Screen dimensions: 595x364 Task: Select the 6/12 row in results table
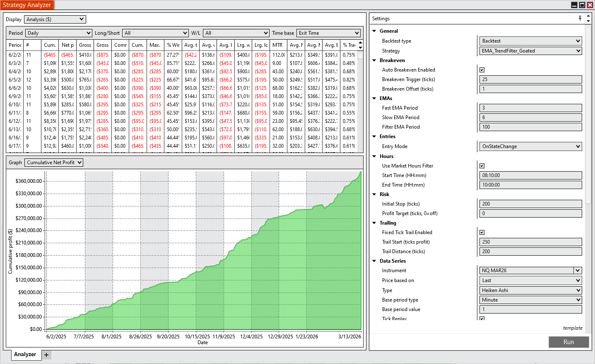pos(182,121)
